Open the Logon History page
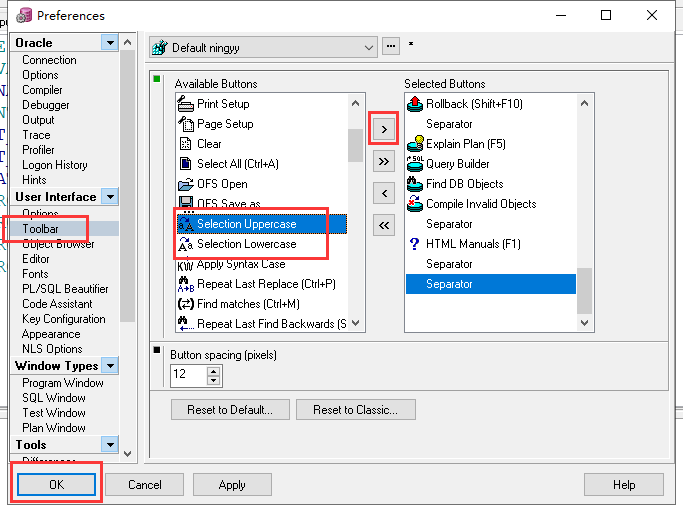The image size is (683, 512). click(55, 165)
